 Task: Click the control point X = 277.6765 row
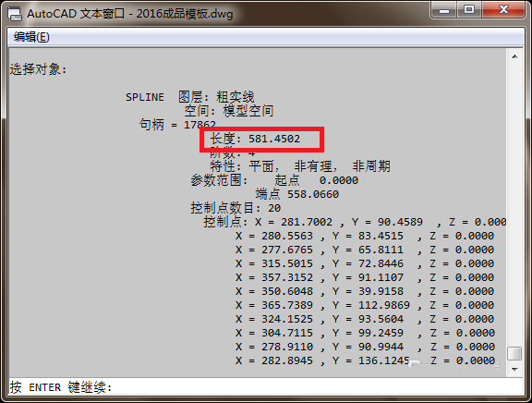pos(365,250)
